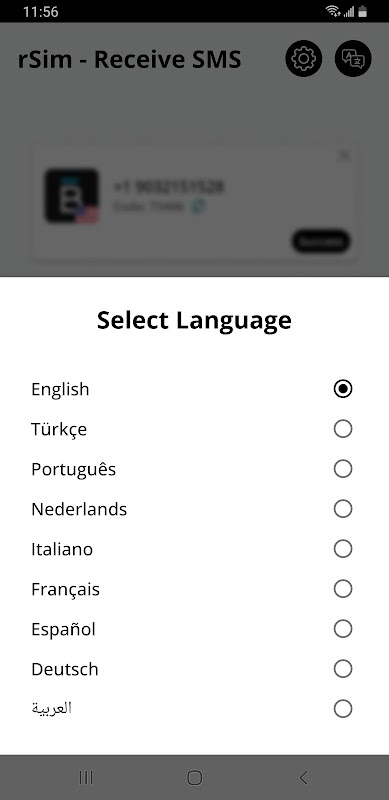
Task: Select the Italiano radio button
Action: point(343,549)
